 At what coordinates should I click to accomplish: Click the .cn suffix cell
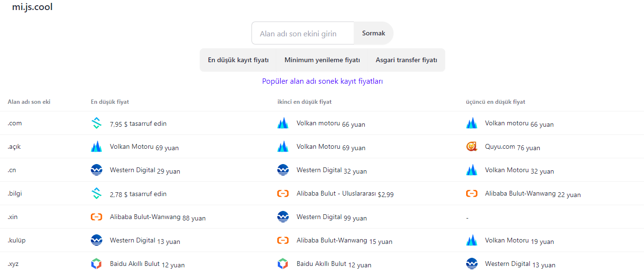click(x=12, y=170)
